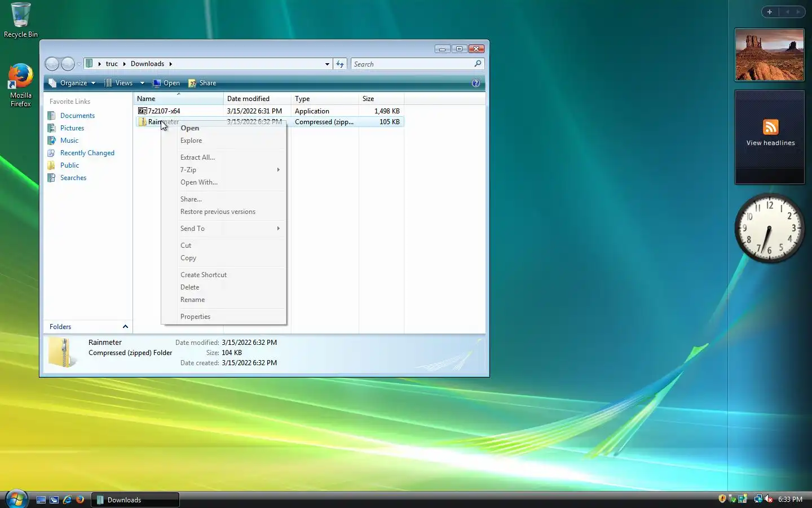The image size is (812, 508).
Task: Click the magnifying glass search icon
Action: (x=478, y=64)
